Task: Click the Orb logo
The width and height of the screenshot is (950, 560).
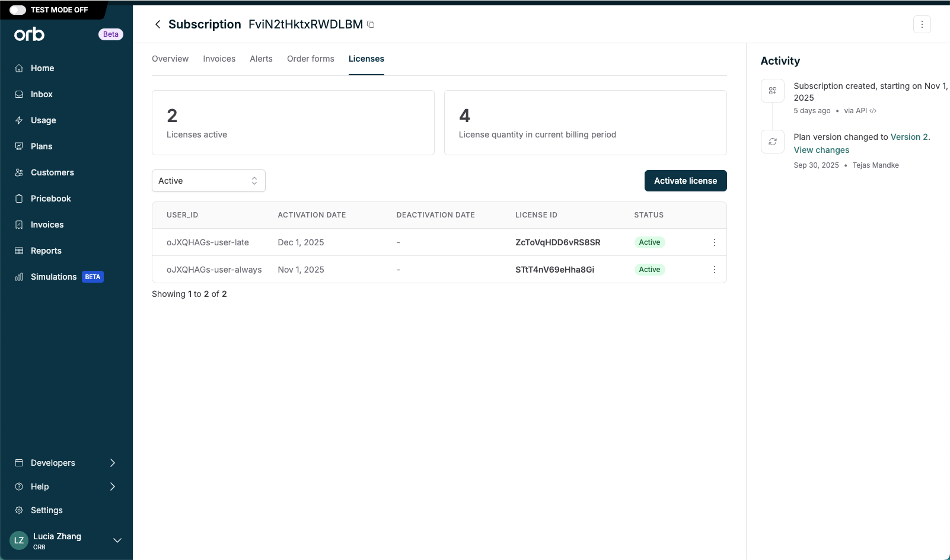Action: tap(30, 34)
